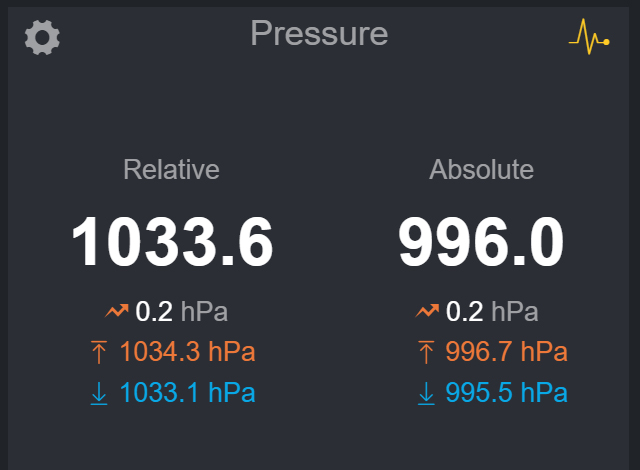Click the relative daily low down-arrow icon
The height and width of the screenshot is (470, 640).
click(x=99, y=393)
